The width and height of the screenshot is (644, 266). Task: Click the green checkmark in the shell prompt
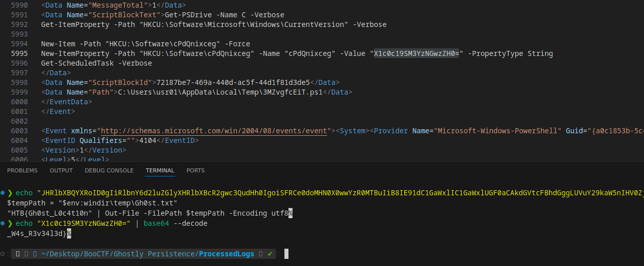click(270, 254)
